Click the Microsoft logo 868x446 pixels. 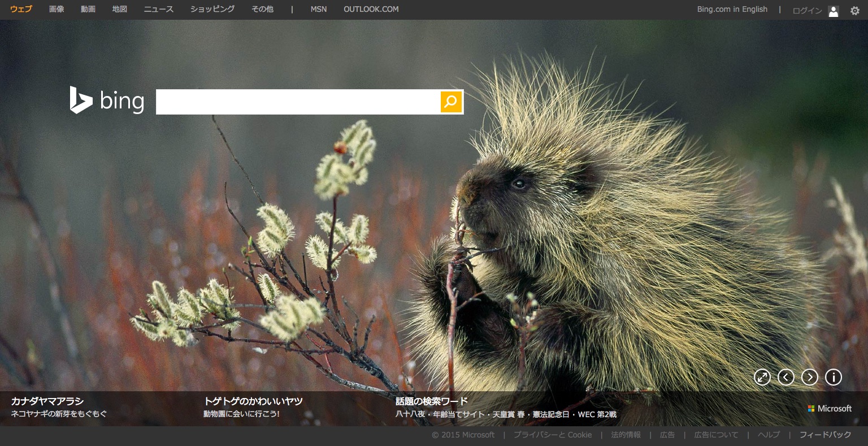830,408
